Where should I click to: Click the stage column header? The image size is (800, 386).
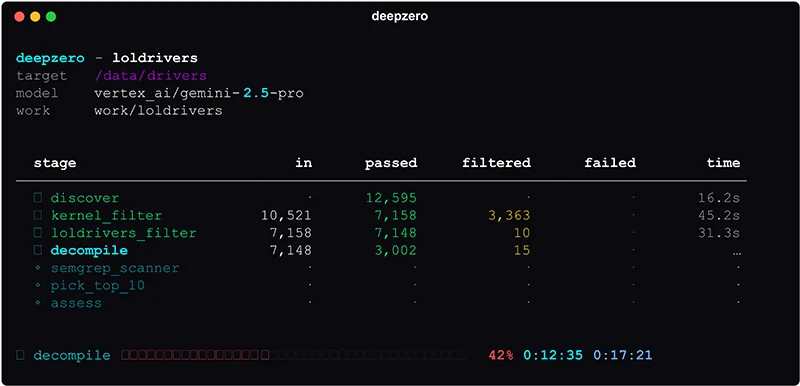tap(55, 164)
